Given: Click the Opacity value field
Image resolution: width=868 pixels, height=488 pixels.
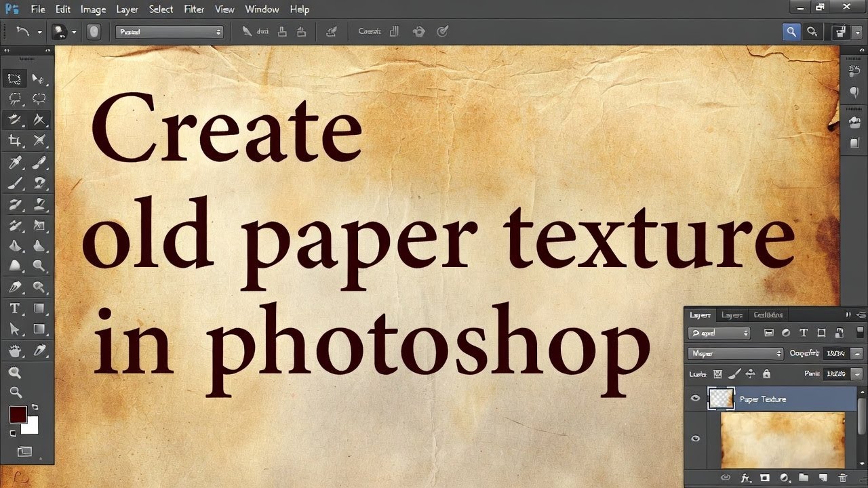Looking at the screenshot, I should click(x=835, y=353).
